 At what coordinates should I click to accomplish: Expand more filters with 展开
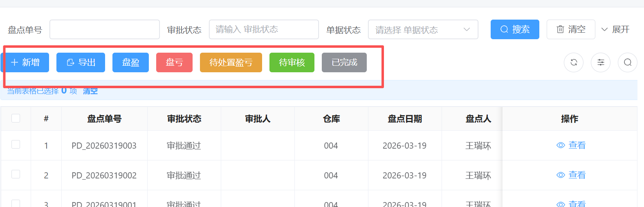point(615,30)
